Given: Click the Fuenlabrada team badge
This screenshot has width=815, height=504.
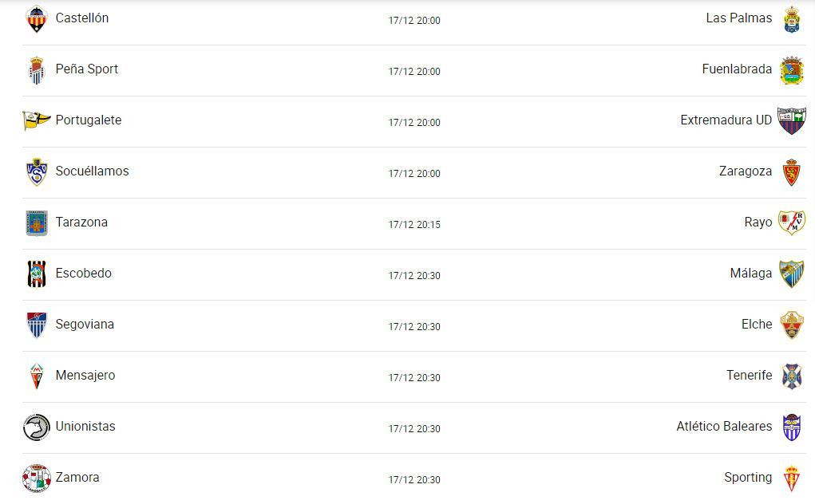Looking at the screenshot, I should 792,70.
